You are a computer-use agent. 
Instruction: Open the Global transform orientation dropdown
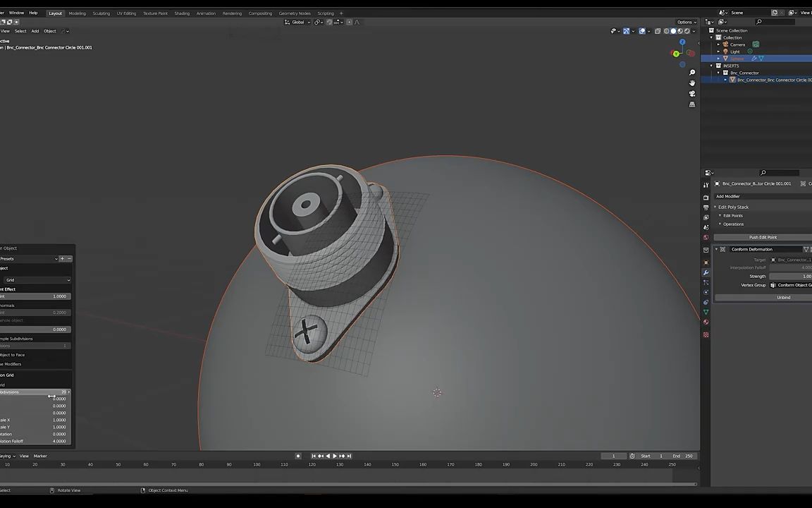[x=298, y=22]
